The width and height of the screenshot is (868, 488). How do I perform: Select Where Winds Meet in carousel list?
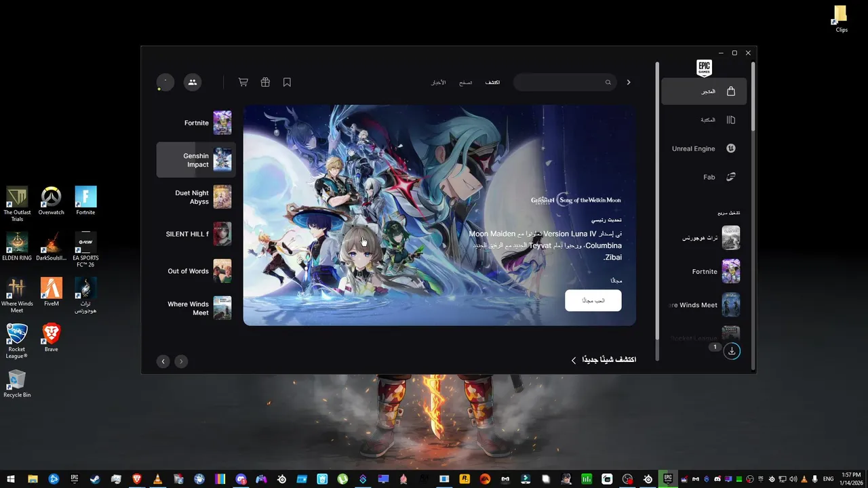tap(196, 308)
